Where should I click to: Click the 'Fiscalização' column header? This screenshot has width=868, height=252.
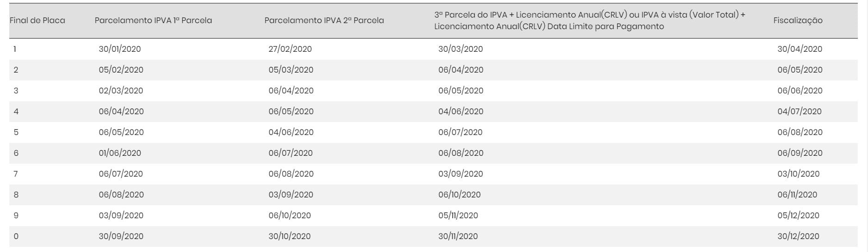point(798,20)
